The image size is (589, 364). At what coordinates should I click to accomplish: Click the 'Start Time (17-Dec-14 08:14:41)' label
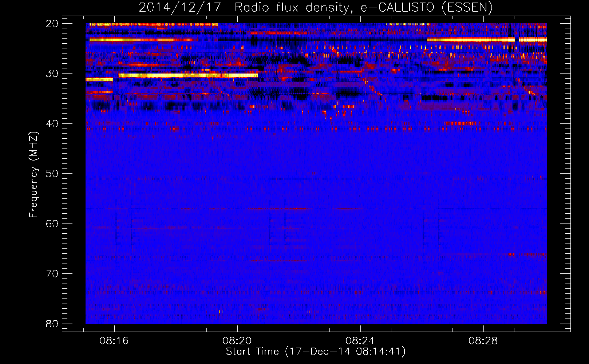316,352
